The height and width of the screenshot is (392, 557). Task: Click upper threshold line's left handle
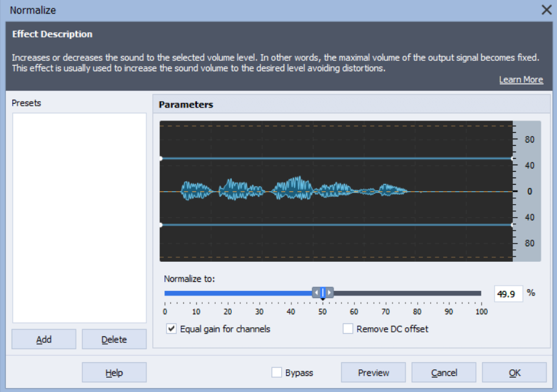(x=161, y=159)
